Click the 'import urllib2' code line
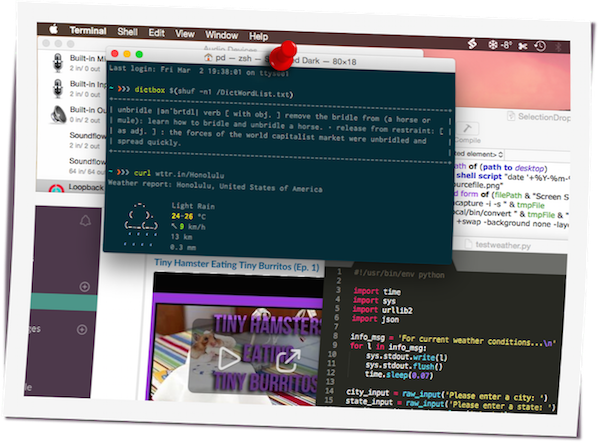 [383, 310]
